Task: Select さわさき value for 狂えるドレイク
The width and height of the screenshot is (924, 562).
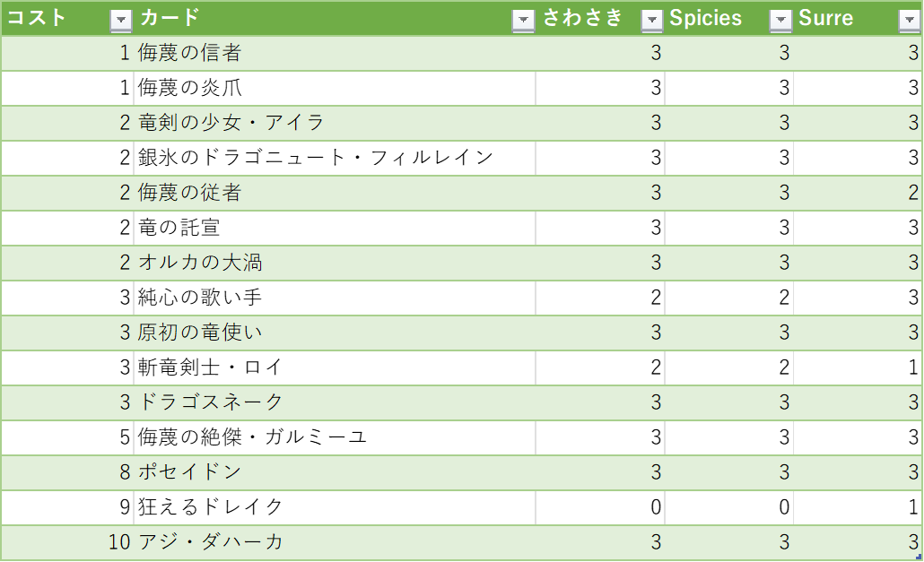Action: (x=600, y=507)
